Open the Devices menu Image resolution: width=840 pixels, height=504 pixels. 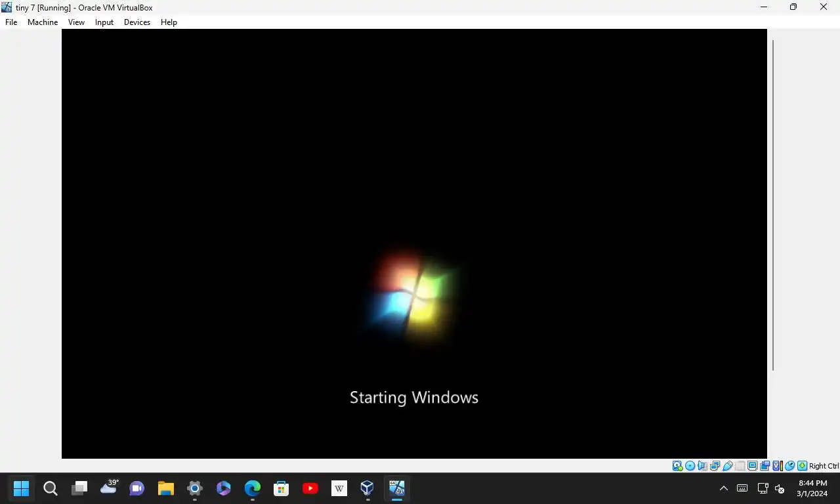point(137,22)
